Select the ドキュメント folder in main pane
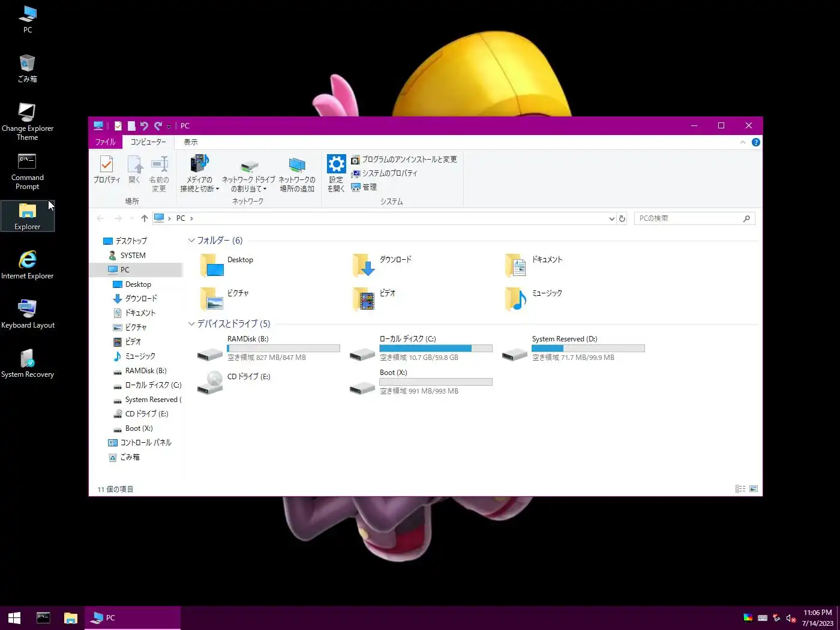 (x=534, y=265)
